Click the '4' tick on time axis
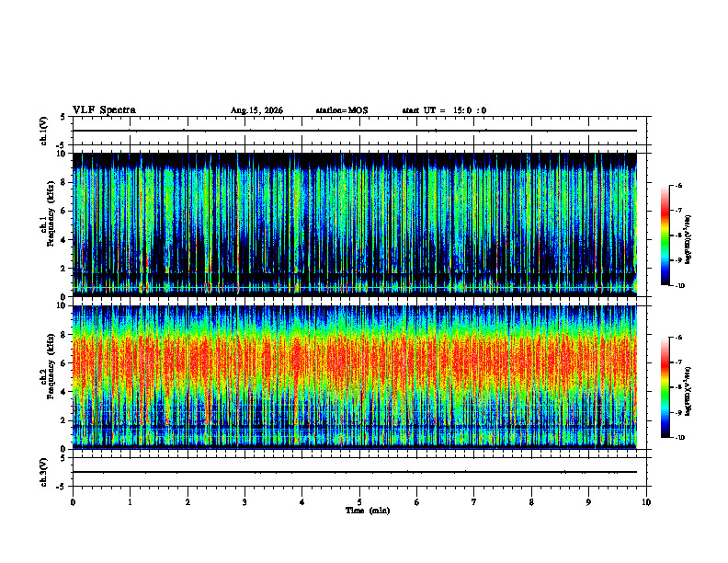Viewport: 728px width, 563px height. point(302,502)
